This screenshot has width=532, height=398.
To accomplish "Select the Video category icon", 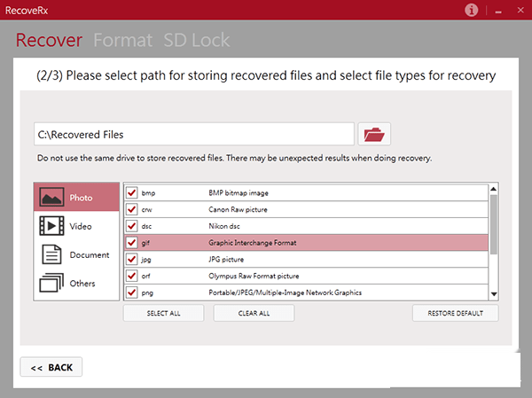I will [52, 226].
